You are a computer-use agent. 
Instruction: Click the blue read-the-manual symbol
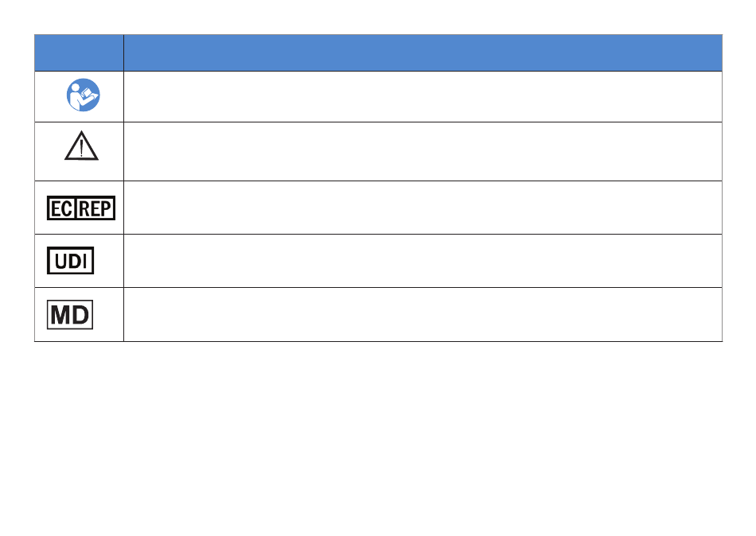83,95
